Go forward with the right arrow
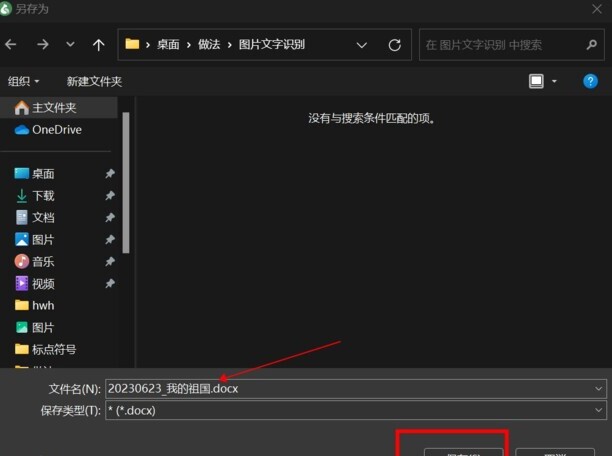Image resolution: width=612 pixels, height=456 pixels. pyautogui.click(x=43, y=45)
